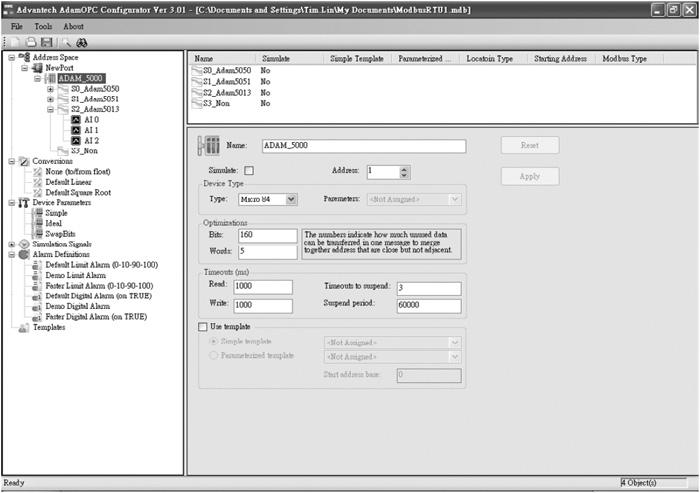Select the Simple template radio button

212,342
